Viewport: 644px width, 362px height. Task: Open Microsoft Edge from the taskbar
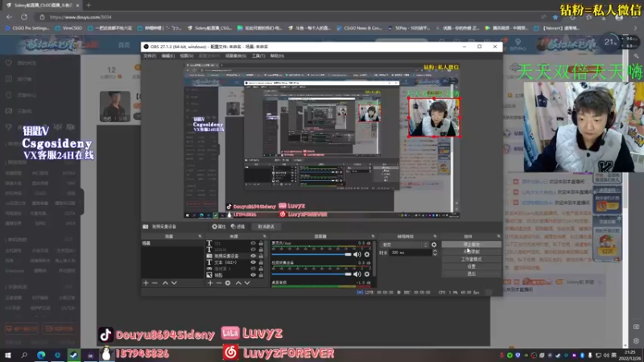41,355
